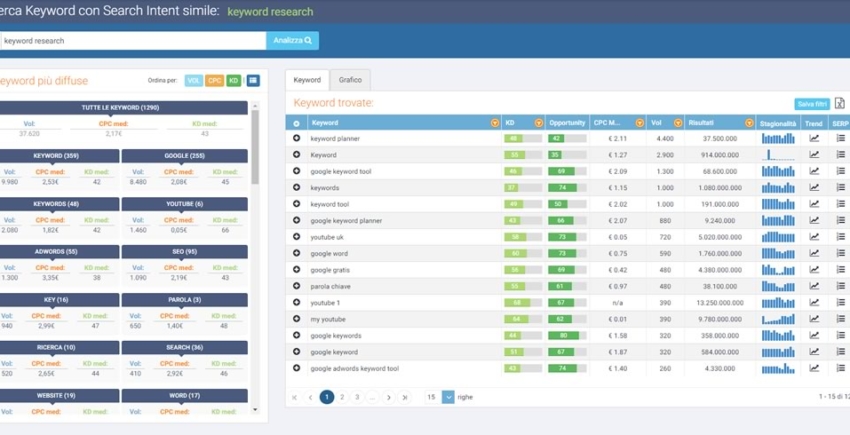Click the left panel vertical scrollbar
The image size is (850, 435).
pyautogui.click(x=255, y=146)
